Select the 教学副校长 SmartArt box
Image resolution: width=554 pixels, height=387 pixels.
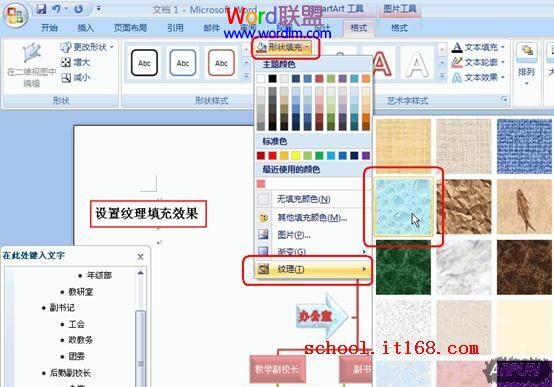(277, 369)
